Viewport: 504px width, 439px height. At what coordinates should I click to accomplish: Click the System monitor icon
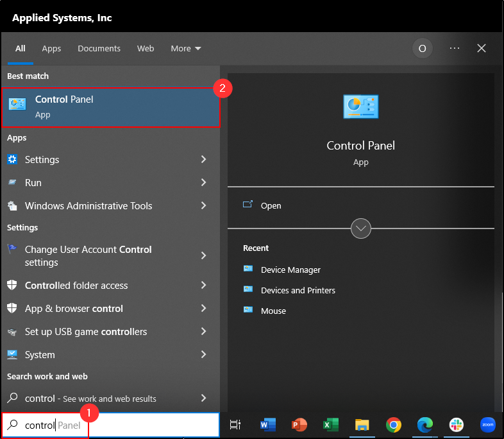click(12, 354)
